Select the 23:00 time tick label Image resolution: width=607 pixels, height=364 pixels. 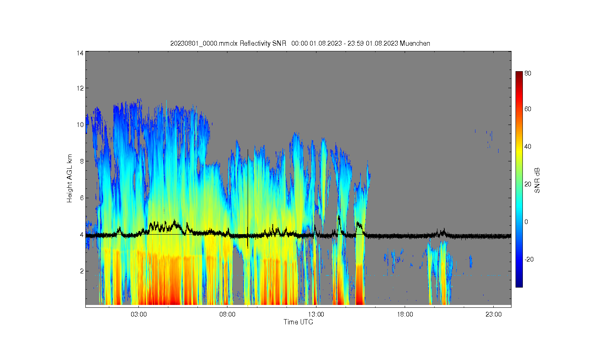point(493,314)
